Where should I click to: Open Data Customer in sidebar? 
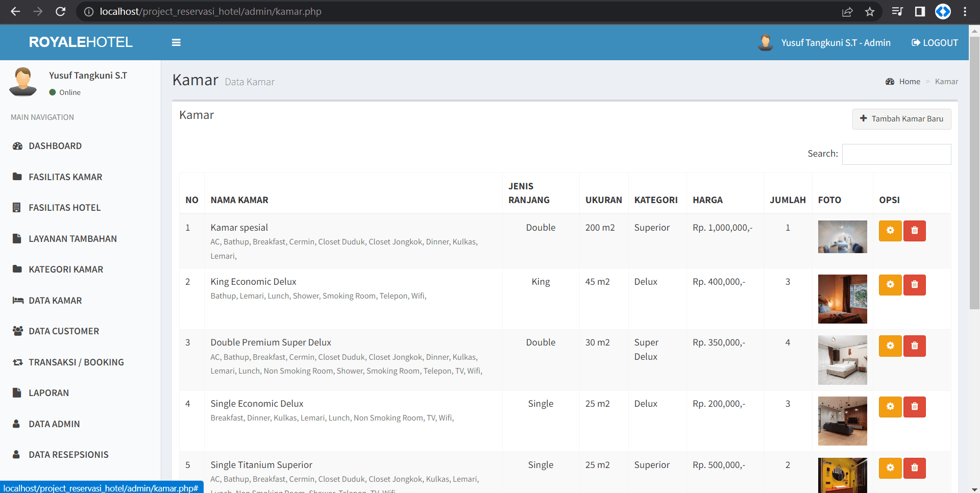[64, 331]
